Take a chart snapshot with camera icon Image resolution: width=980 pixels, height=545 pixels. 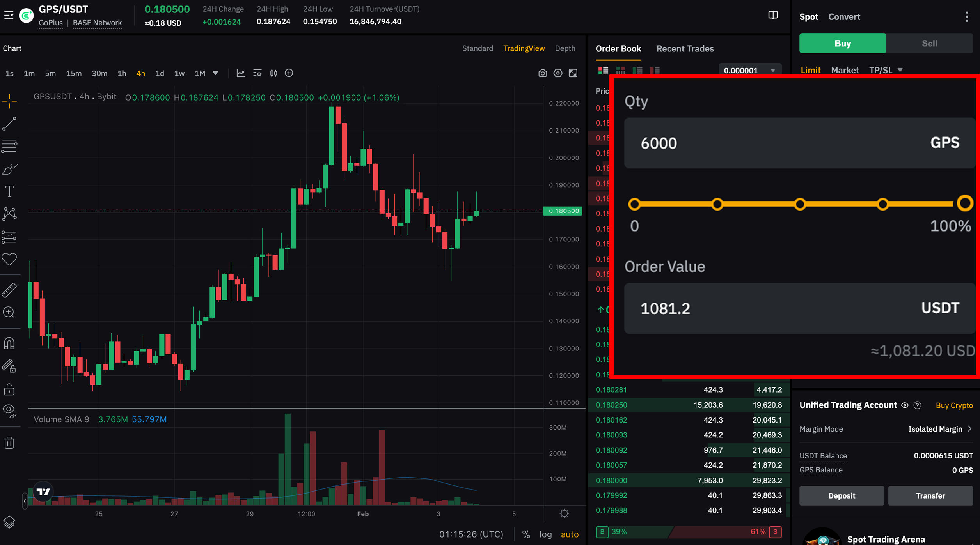tap(542, 73)
